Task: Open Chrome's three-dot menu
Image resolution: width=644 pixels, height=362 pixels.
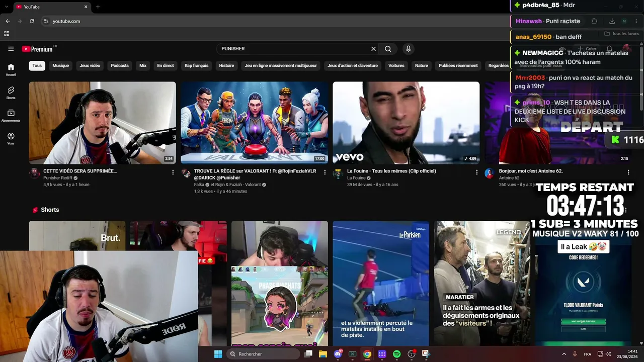Action: tap(637, 21)
